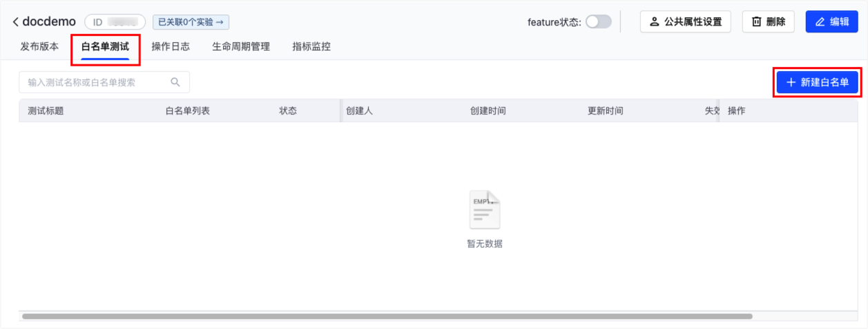Image resolution: width=868 pixels, height=329 pixels.
Task: Click the person icon in 公共属性设置
Action: pos(654,21)
